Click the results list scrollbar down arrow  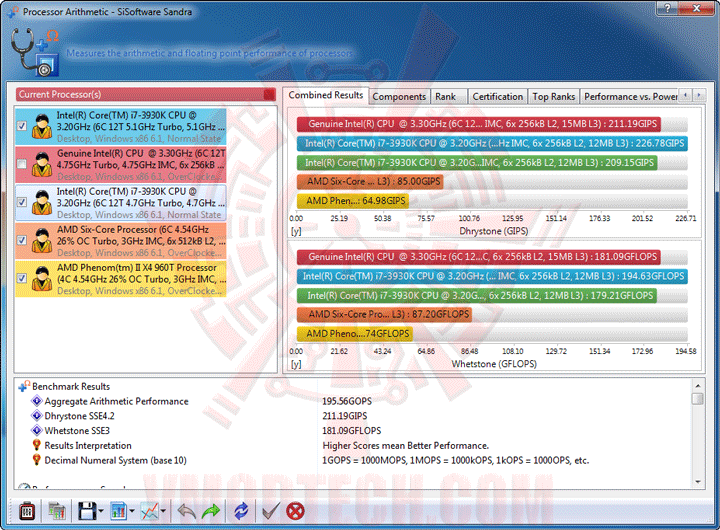[x=698, y=482]
